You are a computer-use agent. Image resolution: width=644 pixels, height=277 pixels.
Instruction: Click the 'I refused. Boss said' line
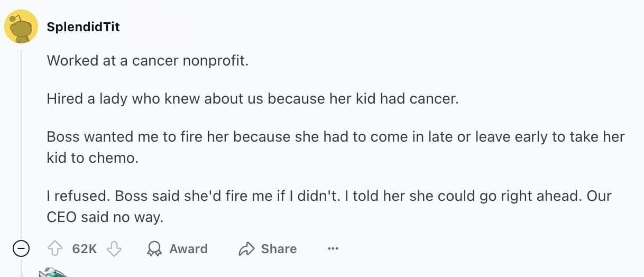pos(328,196)
